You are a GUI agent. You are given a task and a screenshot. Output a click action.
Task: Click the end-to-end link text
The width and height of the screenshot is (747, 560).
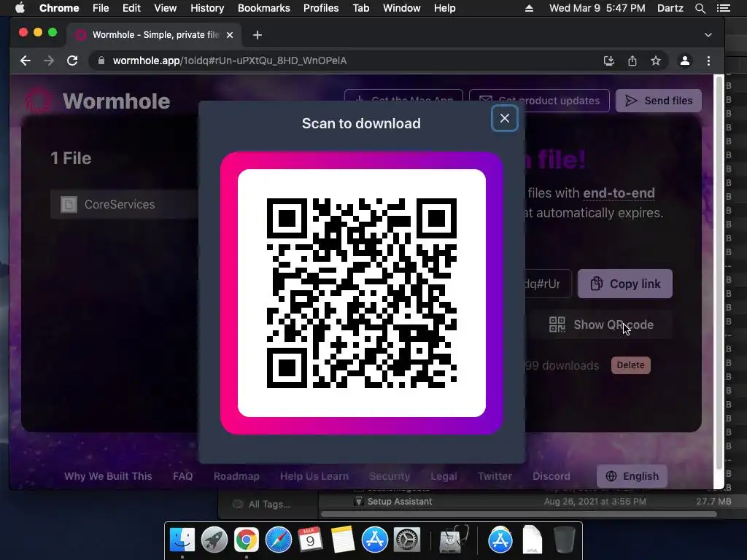tap(619, 192)
